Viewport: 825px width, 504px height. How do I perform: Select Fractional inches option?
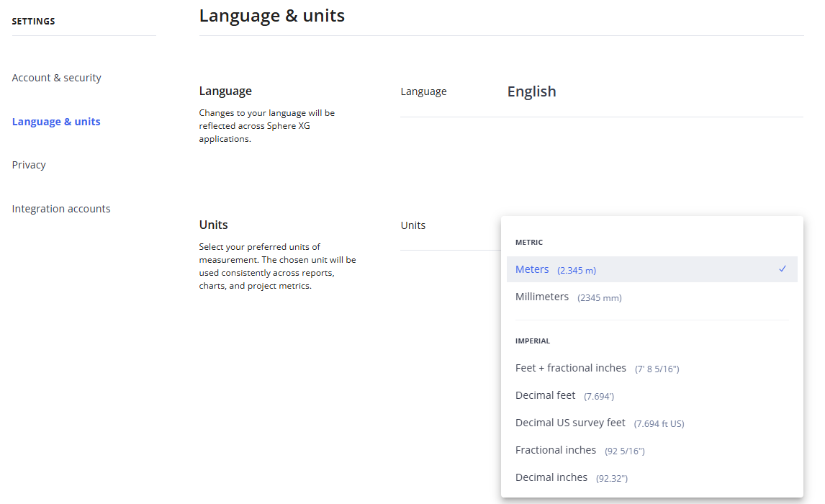click(x=556, y=450)
